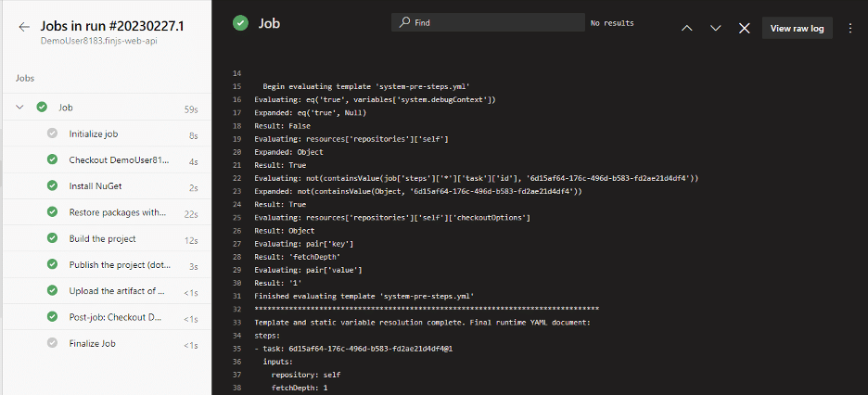
Task: Click the search magnifier icon in Find box
Action: pyautogui.click(x=403, y=22)
